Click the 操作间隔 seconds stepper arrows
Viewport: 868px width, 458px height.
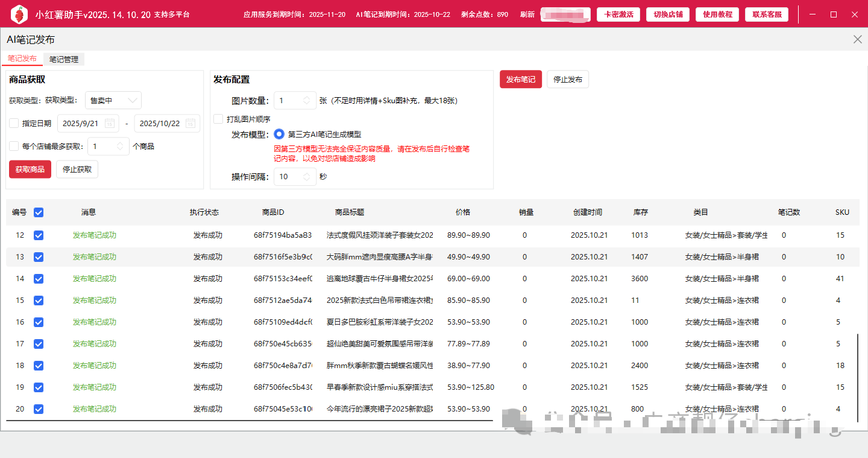click(x=307, y=177)
